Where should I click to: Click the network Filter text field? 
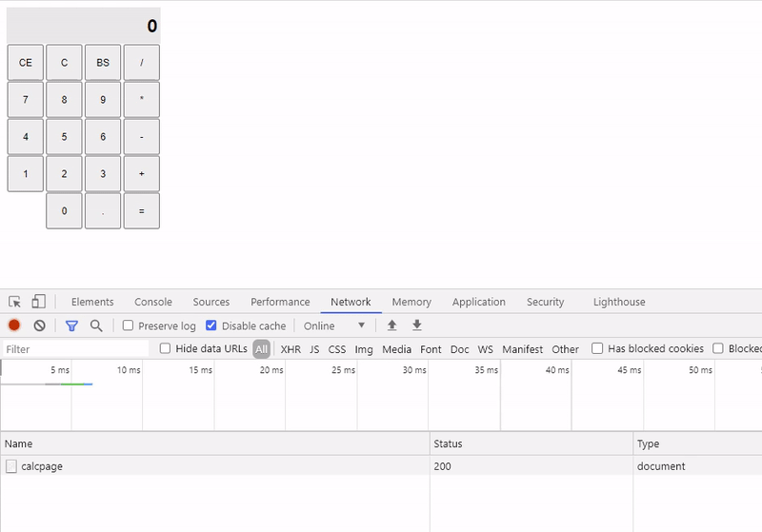[76, 349]
